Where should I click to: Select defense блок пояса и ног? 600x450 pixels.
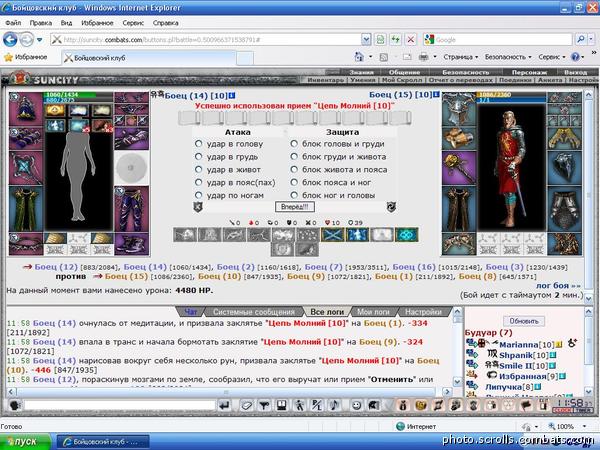pyautogui.click(x=294, y=182)
